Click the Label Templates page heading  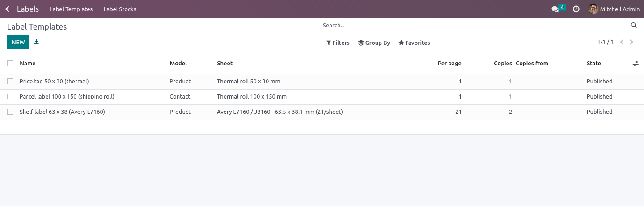tap(37, 27)
